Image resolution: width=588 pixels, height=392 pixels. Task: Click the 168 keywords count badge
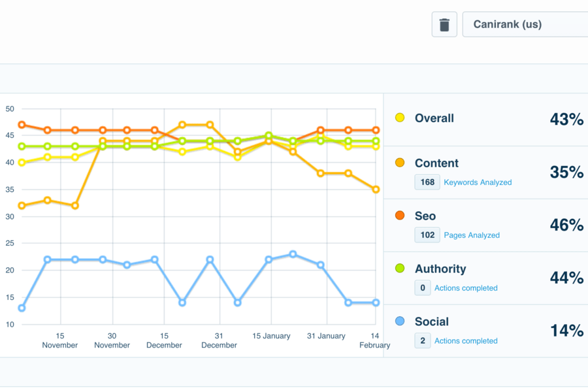pyautogui.click(x=427, y=182)
